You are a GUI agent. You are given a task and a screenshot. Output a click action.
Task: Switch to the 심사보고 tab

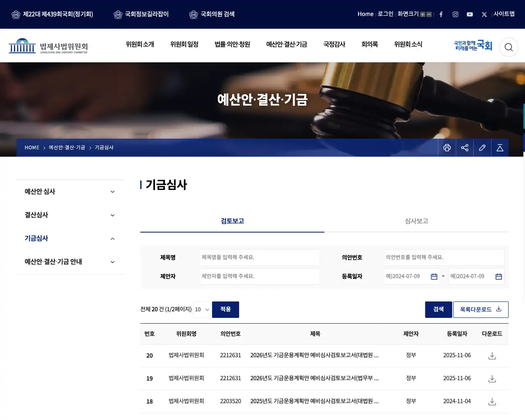click(x=416, y=221)
